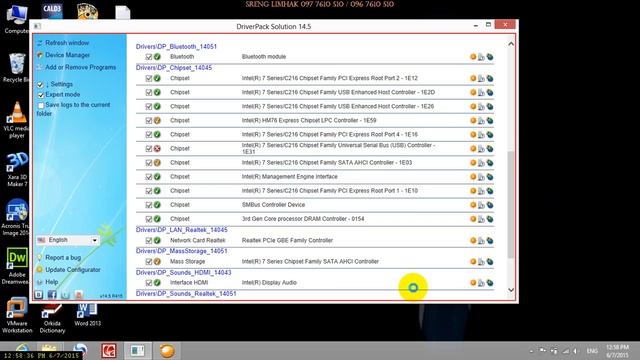Open the VK social icon in sidebar
This screenshot has width=640, height=360.
(x=38, y=295)
